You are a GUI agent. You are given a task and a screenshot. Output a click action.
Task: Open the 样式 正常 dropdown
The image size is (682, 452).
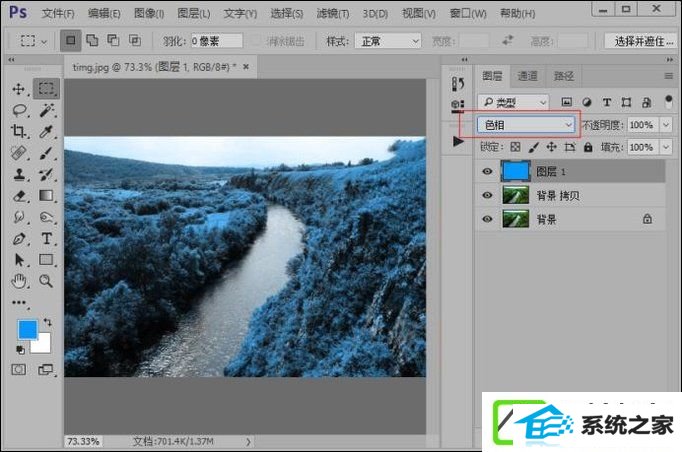point(388,41)
